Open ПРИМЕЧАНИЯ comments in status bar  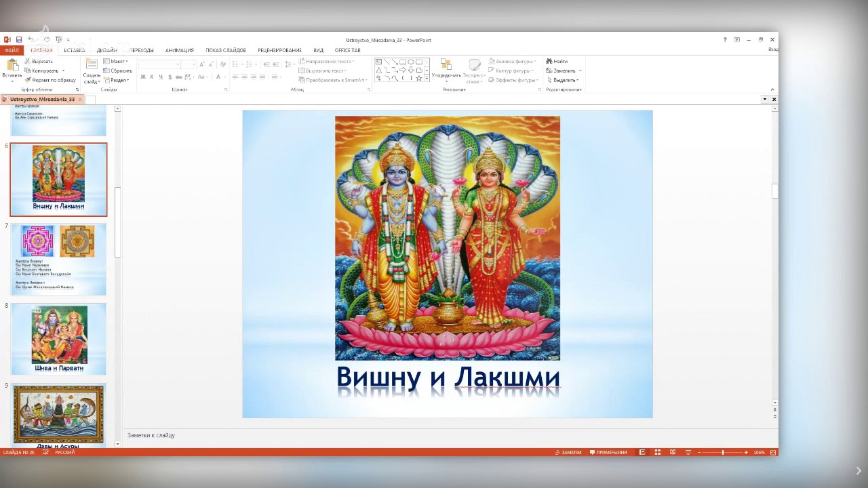point(608,452)
